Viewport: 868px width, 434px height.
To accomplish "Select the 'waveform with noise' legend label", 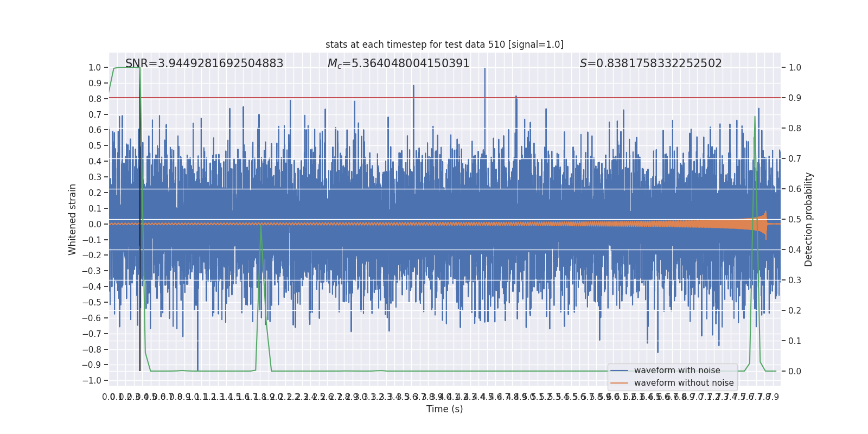I will click(677, 371).
